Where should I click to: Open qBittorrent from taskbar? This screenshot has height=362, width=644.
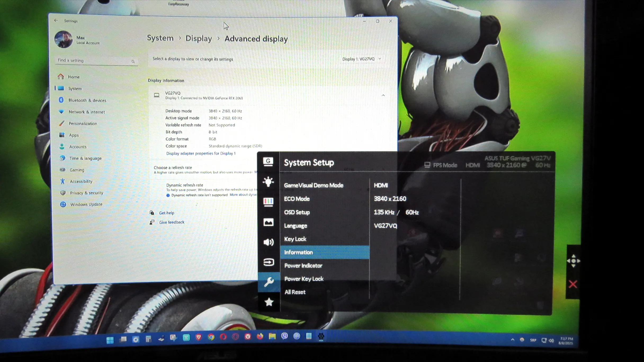pyautogui.click(x=297, y=336)
